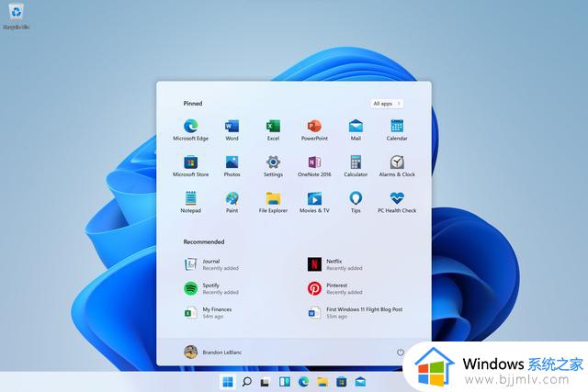Viewport: 588px width, 392px height.
Task: Open File Explorer from the taskbar
Action: [x=322, y=382]
